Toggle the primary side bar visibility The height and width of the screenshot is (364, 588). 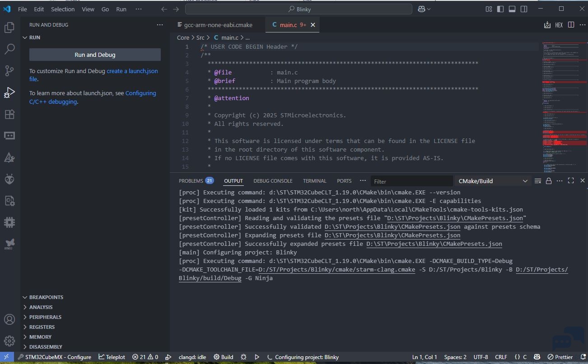click(x=500, y=9)
